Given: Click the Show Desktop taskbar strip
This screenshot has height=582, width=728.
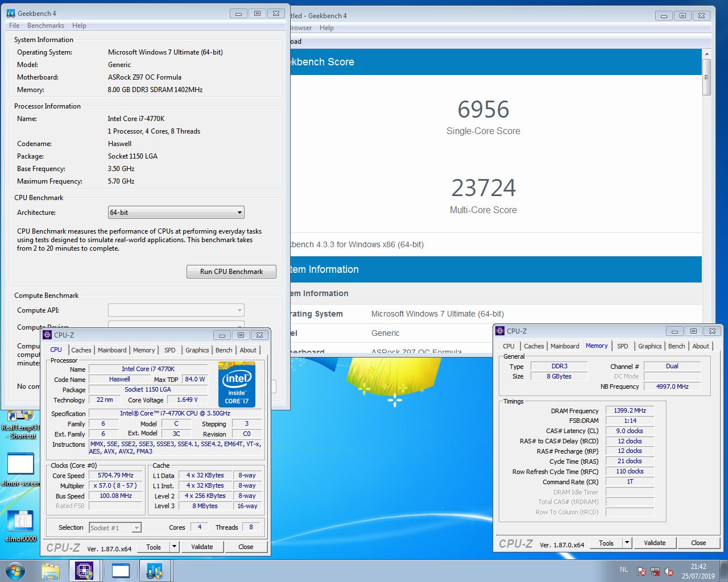Looking at the screenshot, I should 723,571.
